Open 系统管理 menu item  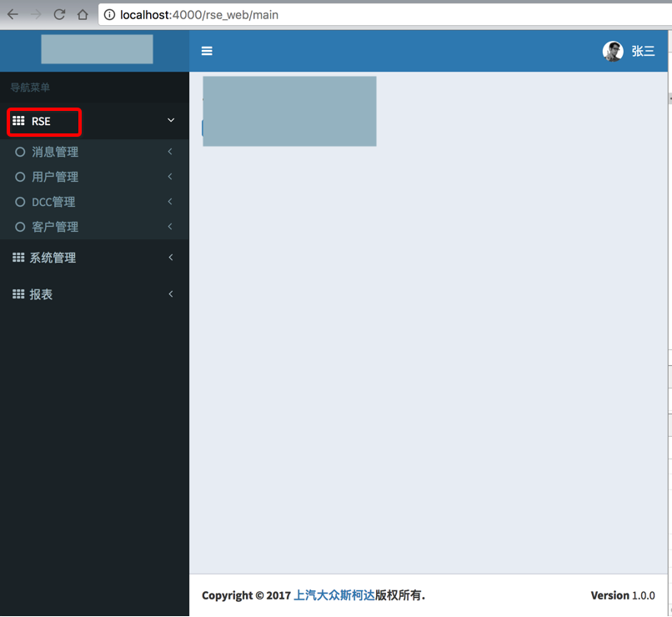[53, 258]
